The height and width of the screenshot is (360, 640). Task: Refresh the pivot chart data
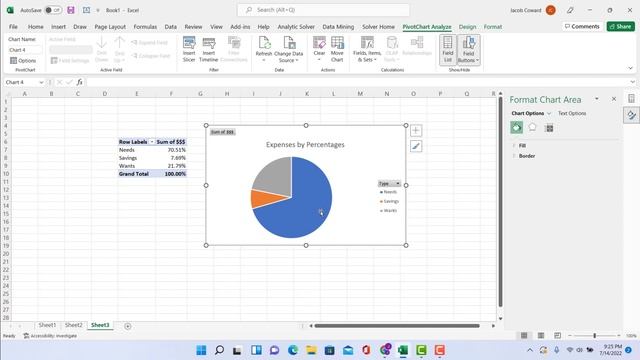(264, 49)
